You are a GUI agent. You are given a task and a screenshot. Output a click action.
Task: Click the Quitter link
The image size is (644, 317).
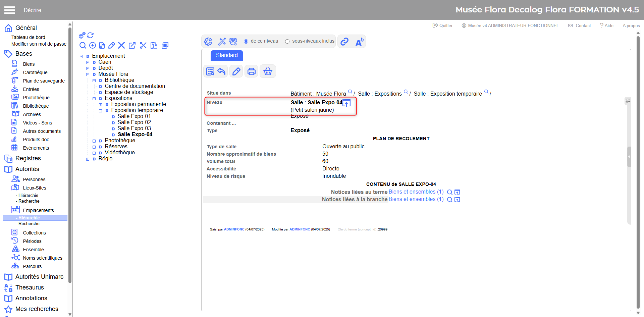443,25
